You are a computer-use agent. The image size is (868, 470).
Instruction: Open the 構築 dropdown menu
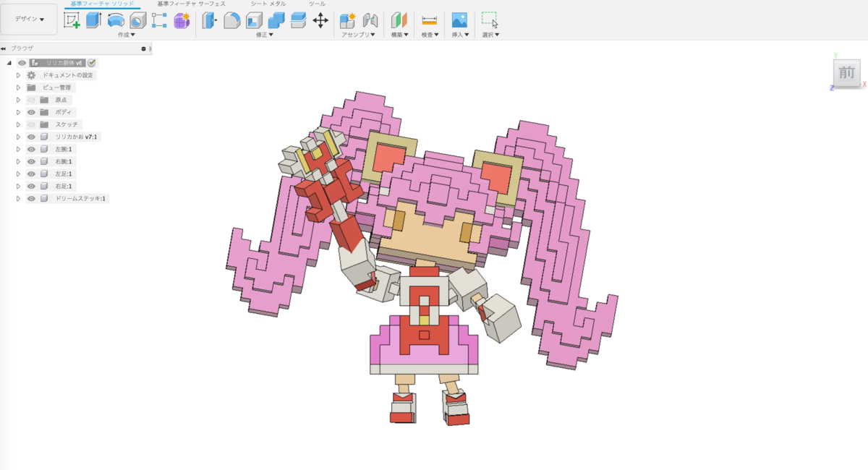tap(399, 35)
